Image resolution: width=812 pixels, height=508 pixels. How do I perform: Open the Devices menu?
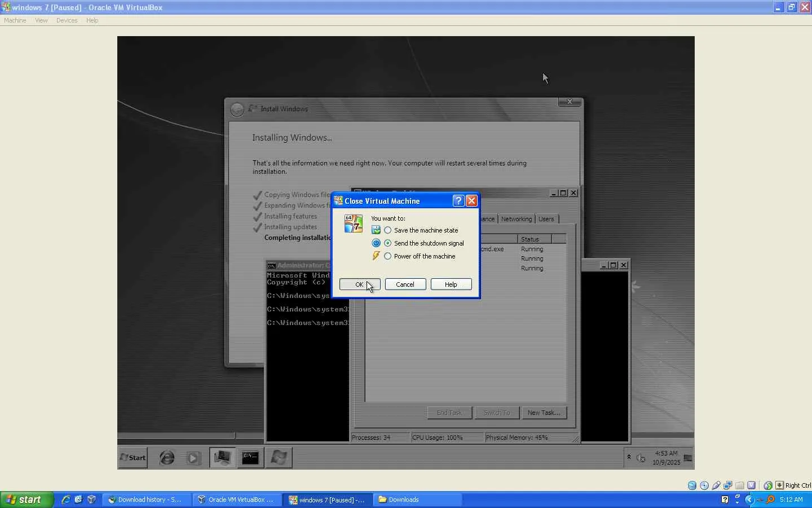[x=67, y=20]
